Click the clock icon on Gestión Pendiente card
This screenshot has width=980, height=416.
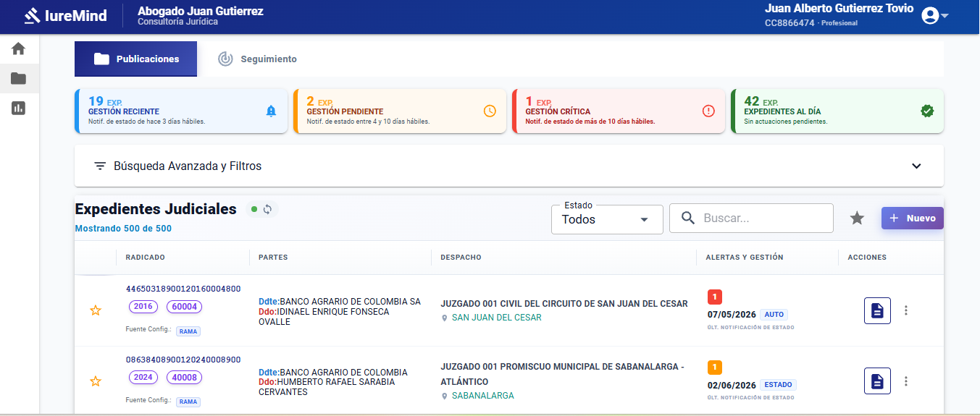coord(490,111)
